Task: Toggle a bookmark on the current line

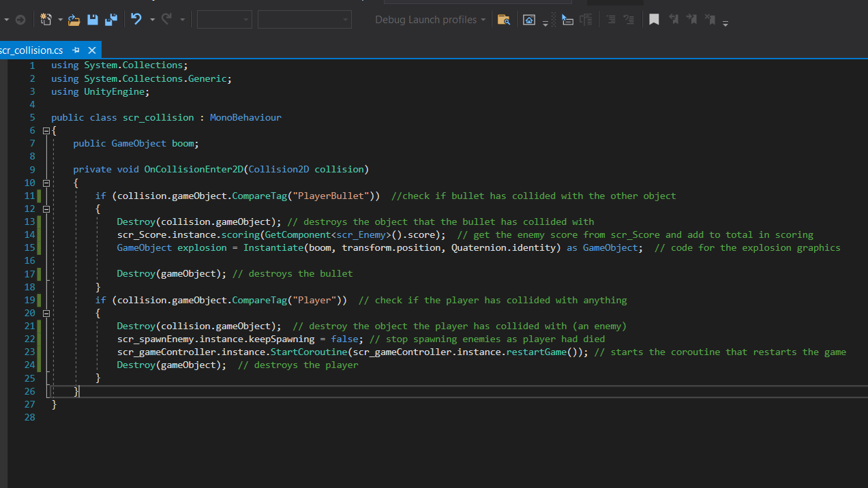Action: click(x=654, y=20)
